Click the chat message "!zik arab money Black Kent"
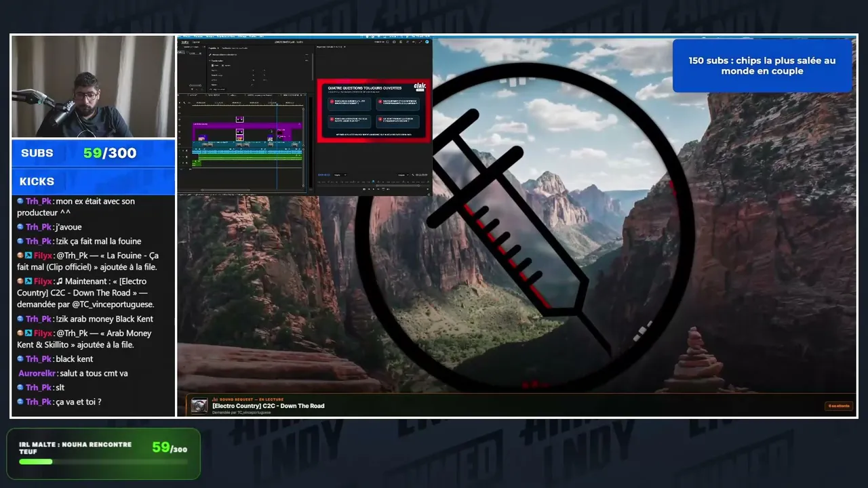868x488 pixels. 104,319
